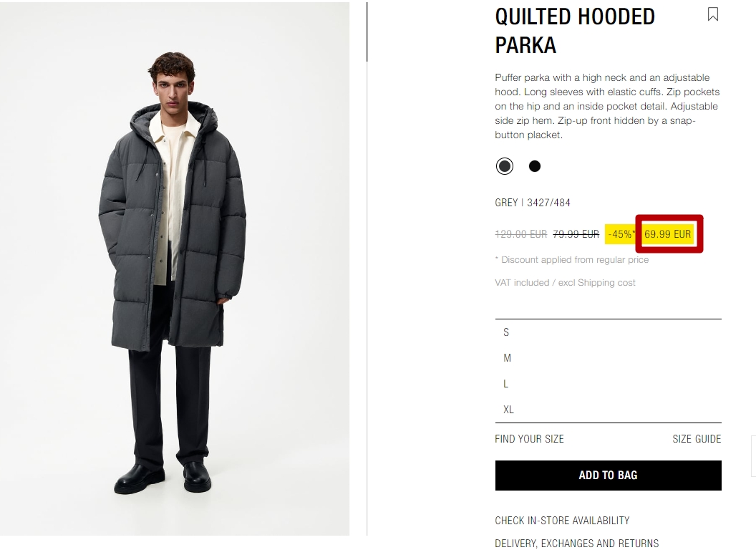Click the crossed-out 129.00 EUR price

[x=520, y=234]
